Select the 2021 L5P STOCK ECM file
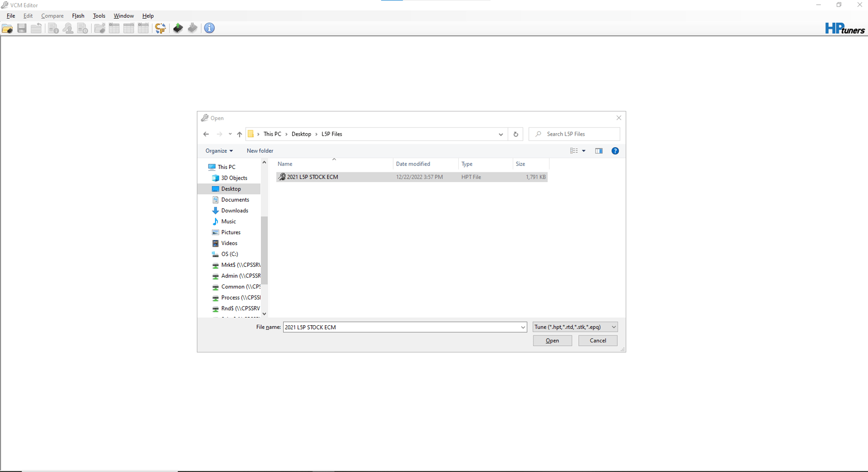868x472 pixels. pyautogui.click(x=312, y=177)
